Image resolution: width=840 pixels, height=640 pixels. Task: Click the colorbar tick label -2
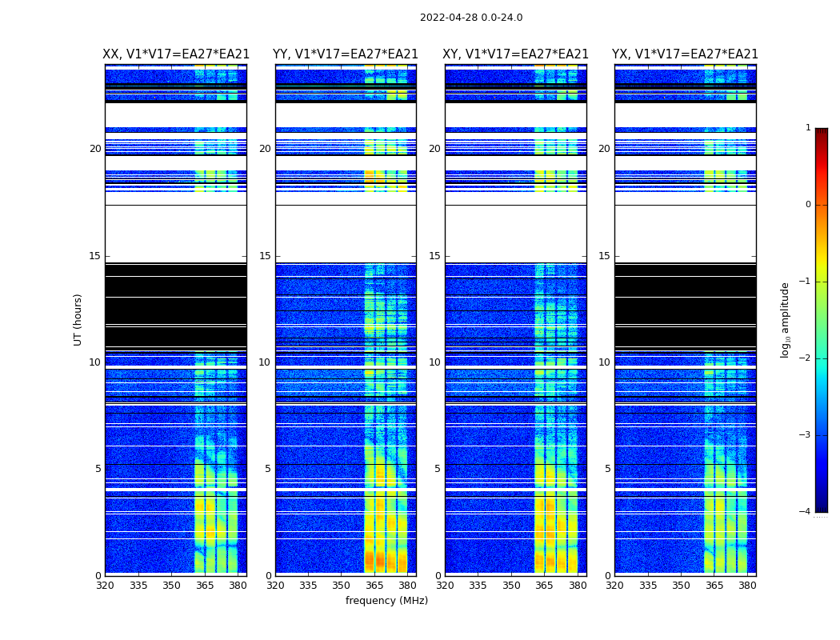pyautogui.click(x=807, y=359)
